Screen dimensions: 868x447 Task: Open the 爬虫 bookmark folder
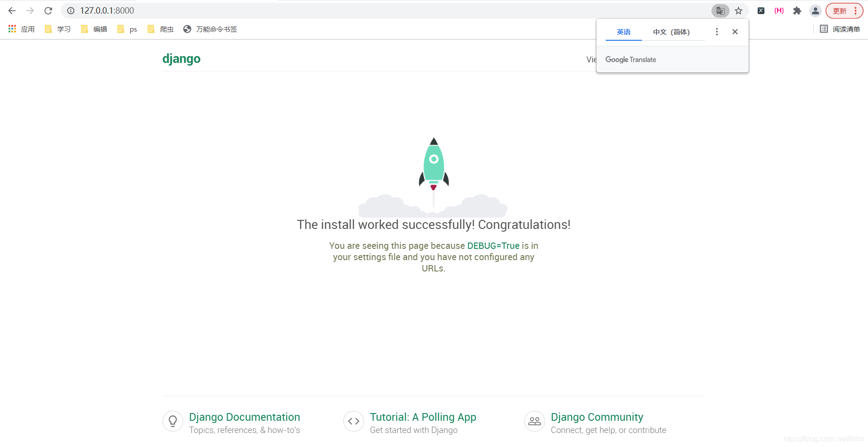160,29
